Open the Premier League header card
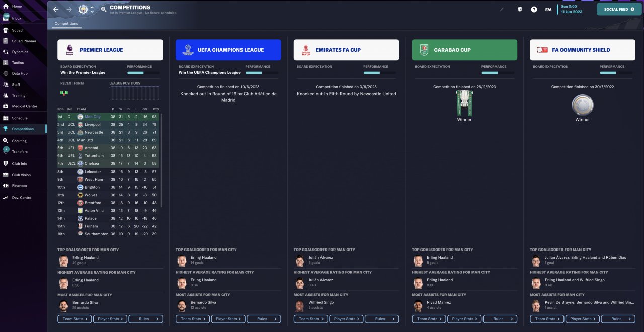644x332 pixels. point(110,50)
